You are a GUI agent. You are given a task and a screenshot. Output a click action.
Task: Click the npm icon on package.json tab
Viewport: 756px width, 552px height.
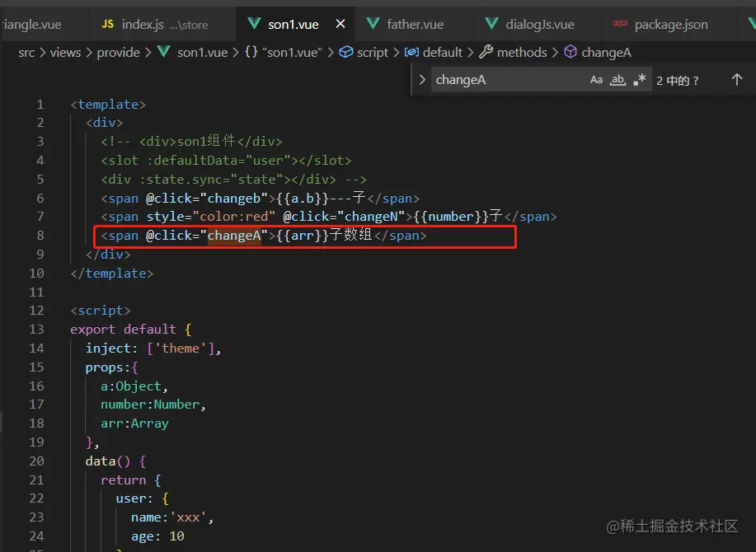pyautogui.click(x=620, y=23)
